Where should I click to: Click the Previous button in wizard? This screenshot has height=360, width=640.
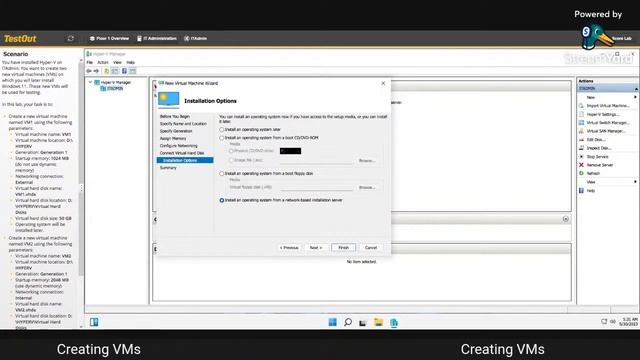coord(289,248)
